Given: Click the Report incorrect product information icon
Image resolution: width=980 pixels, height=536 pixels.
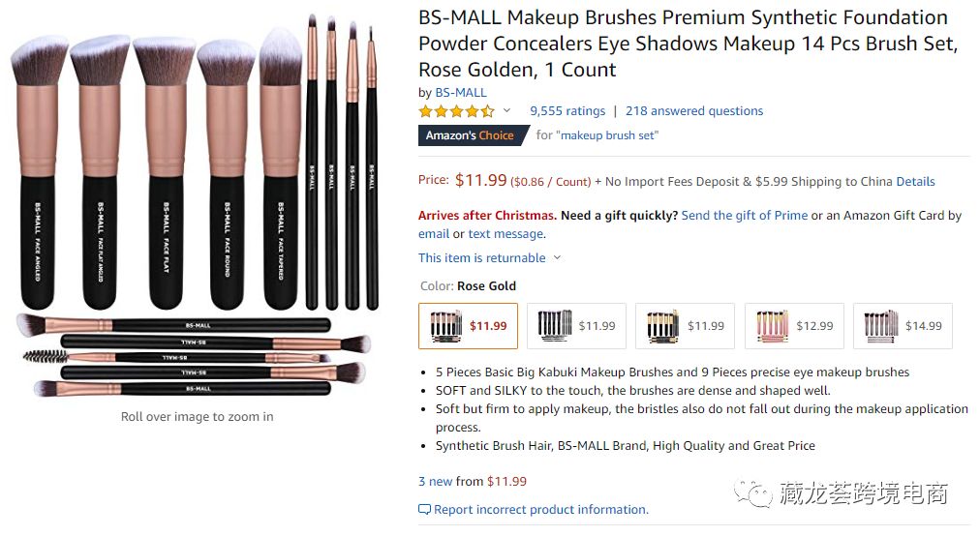Looking at the screenshot, I should pos(424,509).
